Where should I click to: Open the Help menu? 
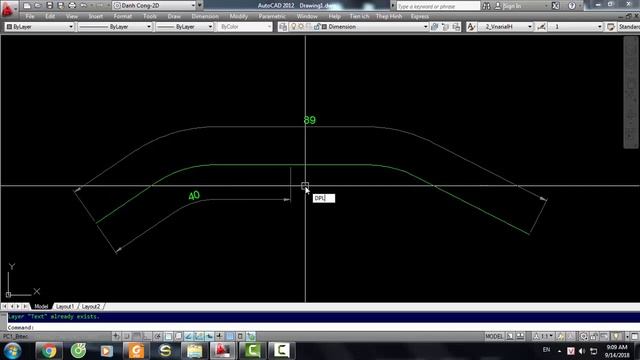tap(334, 16)
